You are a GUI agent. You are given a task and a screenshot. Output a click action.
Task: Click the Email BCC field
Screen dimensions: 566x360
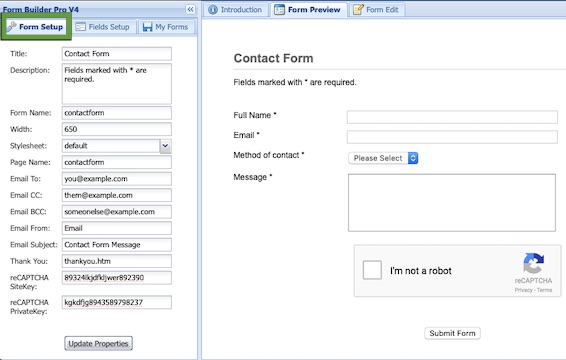[x=117, y=212]
